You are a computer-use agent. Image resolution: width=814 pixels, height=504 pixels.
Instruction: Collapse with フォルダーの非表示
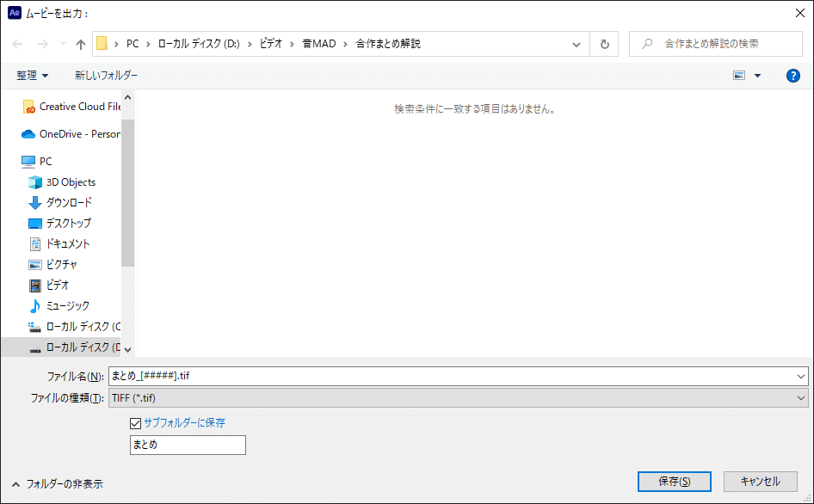tap(57, 483)
